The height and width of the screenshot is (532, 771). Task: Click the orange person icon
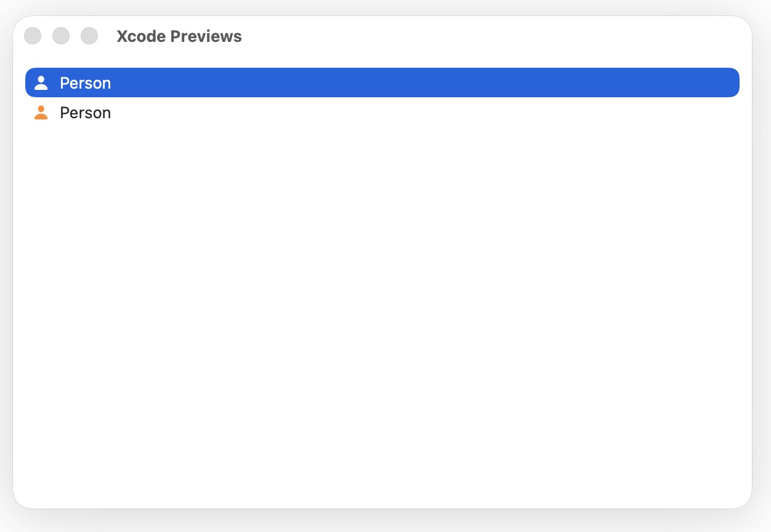point(41,113)
